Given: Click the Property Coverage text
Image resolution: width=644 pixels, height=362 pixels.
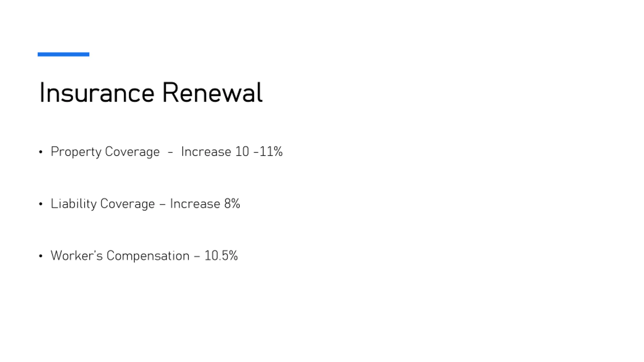Looking at the screenshot, I should 105,152.
